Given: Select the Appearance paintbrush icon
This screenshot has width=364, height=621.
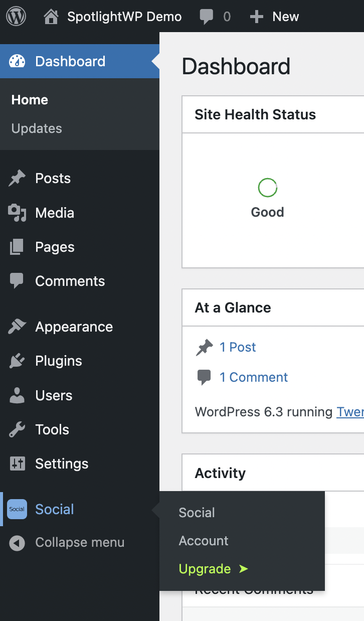Looking at the screenshot, I should click(x=17, y=327).
